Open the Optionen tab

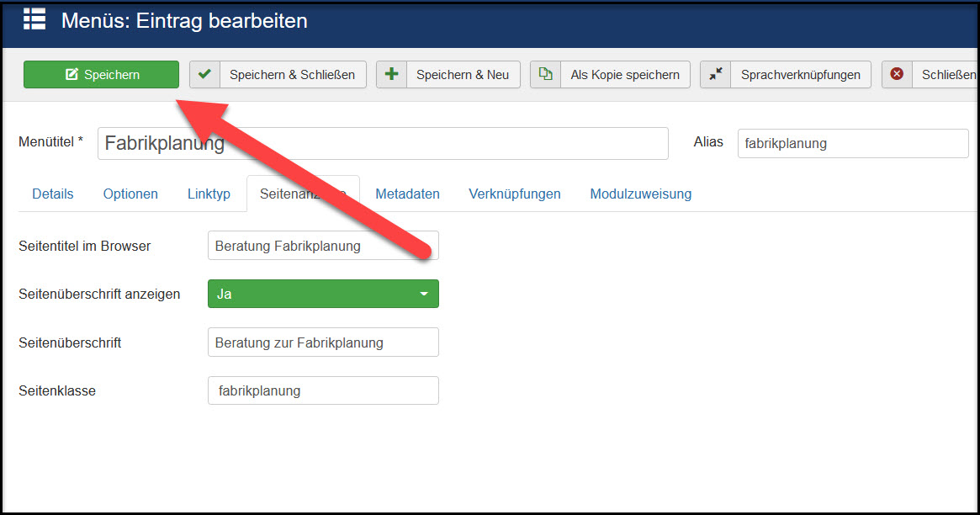pos(130,194)
